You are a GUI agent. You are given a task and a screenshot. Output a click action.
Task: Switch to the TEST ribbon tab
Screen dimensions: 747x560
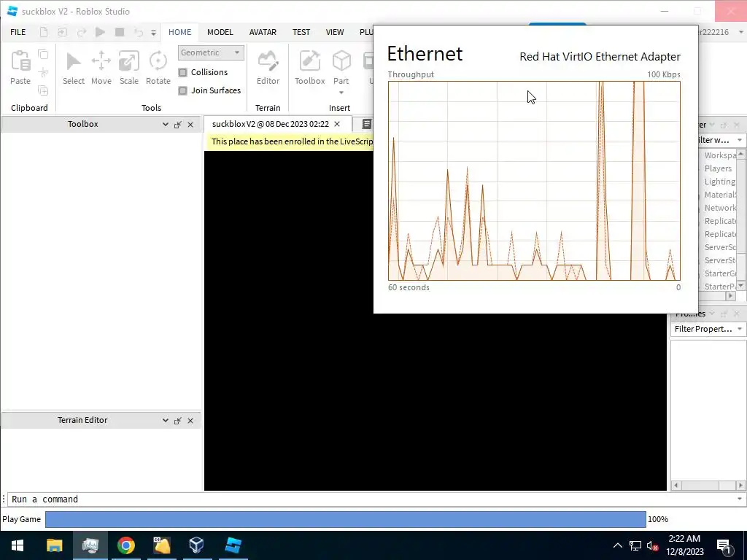[x=301, y=32]
